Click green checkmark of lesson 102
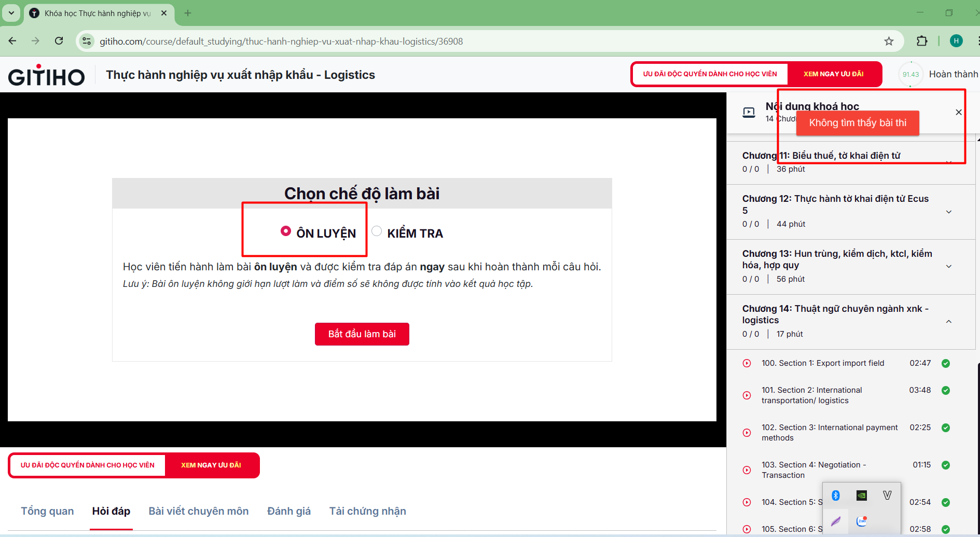This screenshot has height=537, width=980. 946,428
